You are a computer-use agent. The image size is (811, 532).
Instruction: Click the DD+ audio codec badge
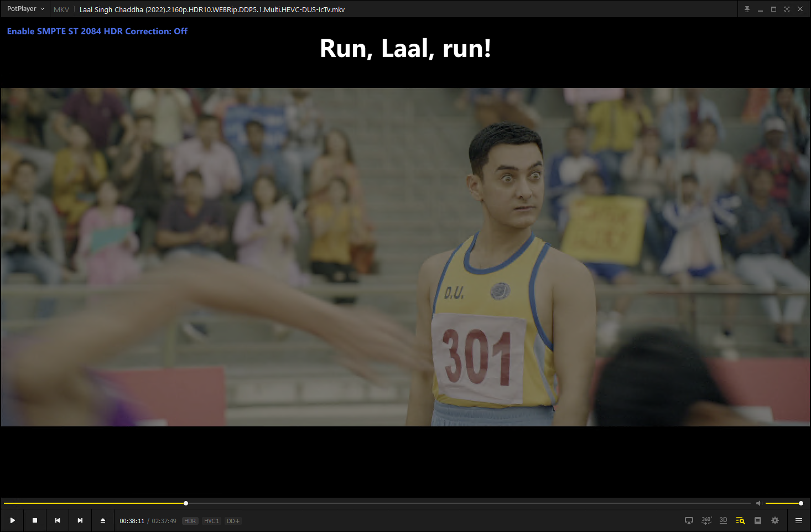point(233,521)
